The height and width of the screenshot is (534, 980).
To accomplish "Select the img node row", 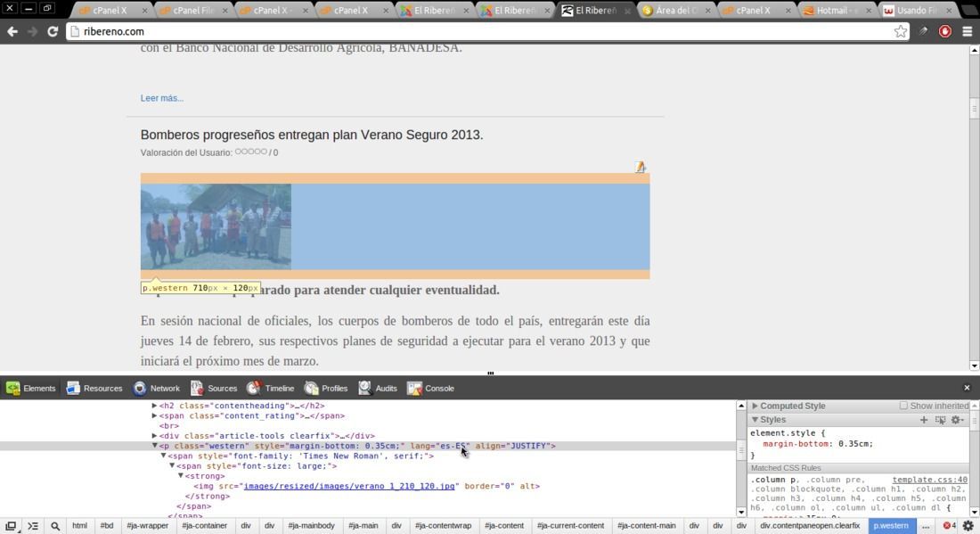I will point(367,486).
